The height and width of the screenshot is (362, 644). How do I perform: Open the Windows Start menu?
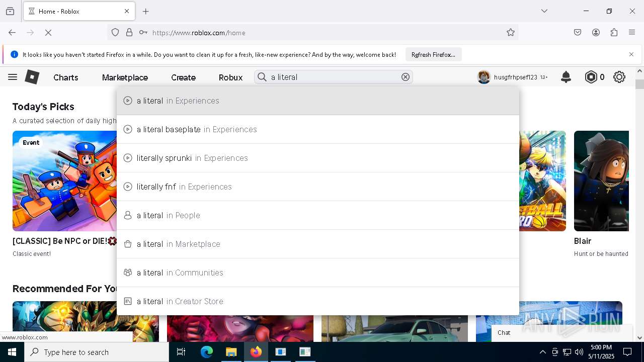point(12,352)
